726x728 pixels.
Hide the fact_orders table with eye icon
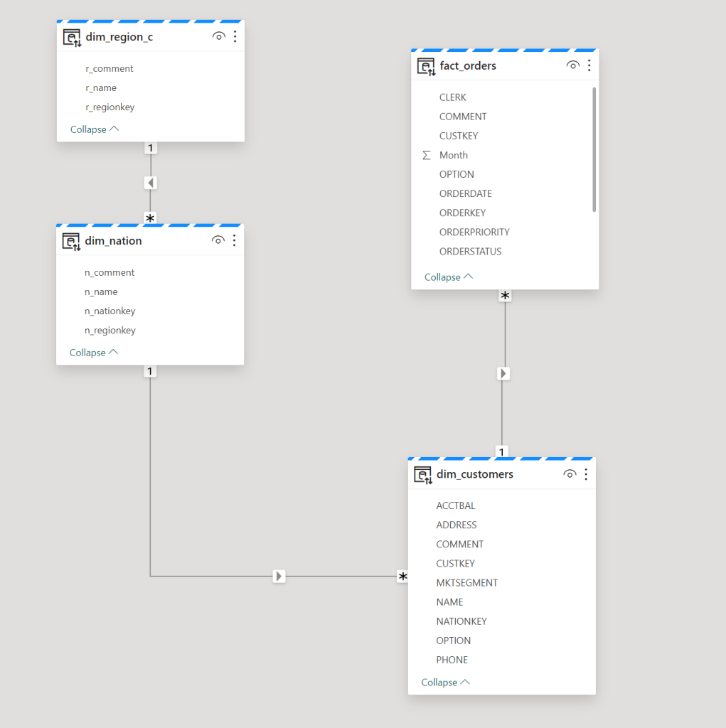573,65
